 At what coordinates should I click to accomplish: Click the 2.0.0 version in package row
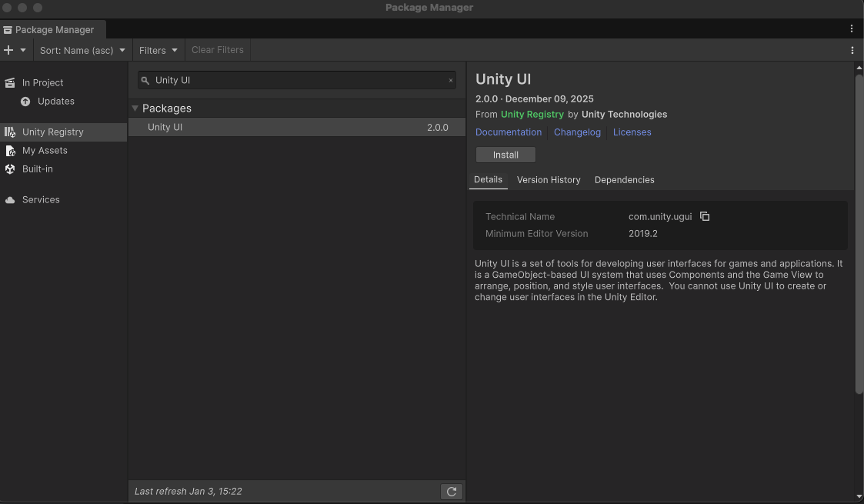[438, 127]
